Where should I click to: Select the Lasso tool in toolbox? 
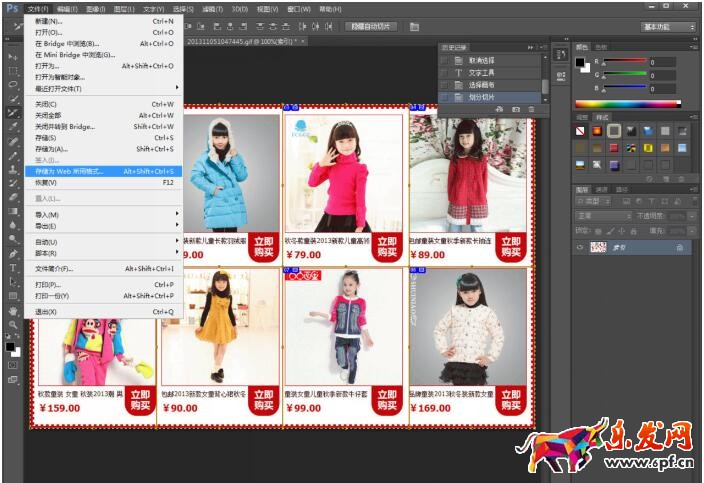(13, 85)
